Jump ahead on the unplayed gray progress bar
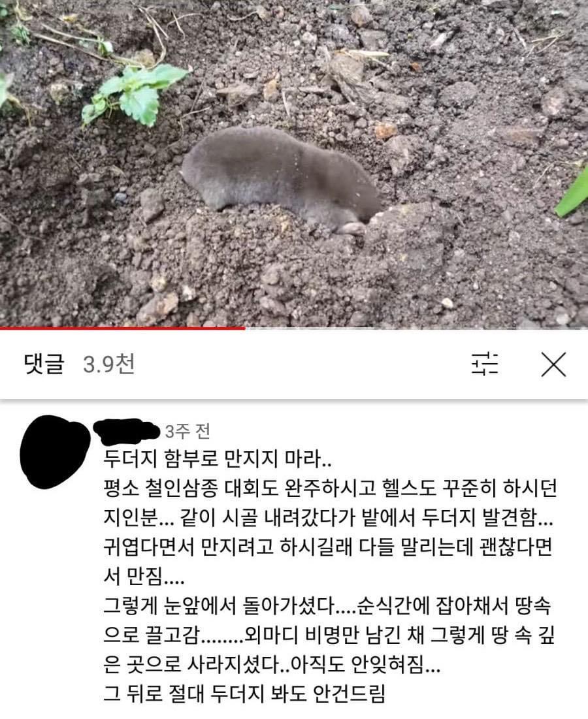The width and height of the screenshot is (588, 719). (416, 328)
